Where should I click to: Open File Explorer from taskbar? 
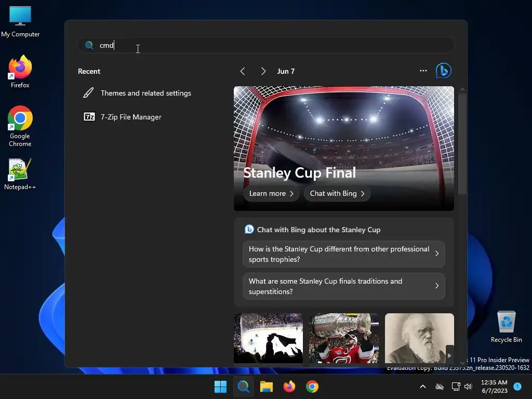coord(267,387)
